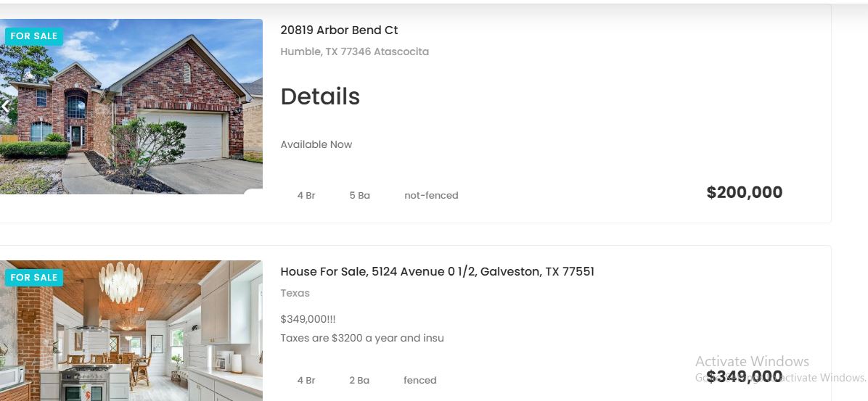Select the FOR SALE badge on brick house
The height and width of the screenshot is (401, 868).
pyautogui.click(x=34, y=36)
